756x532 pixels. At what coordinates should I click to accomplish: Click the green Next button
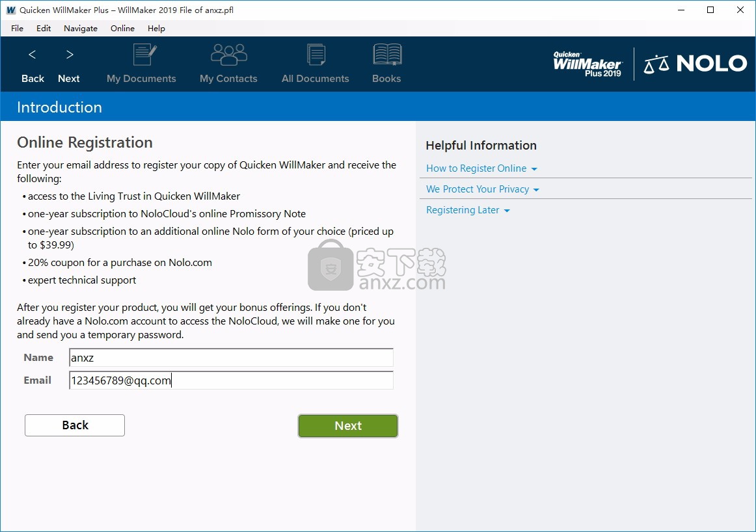pyautogui.click(x=348, y=425)
